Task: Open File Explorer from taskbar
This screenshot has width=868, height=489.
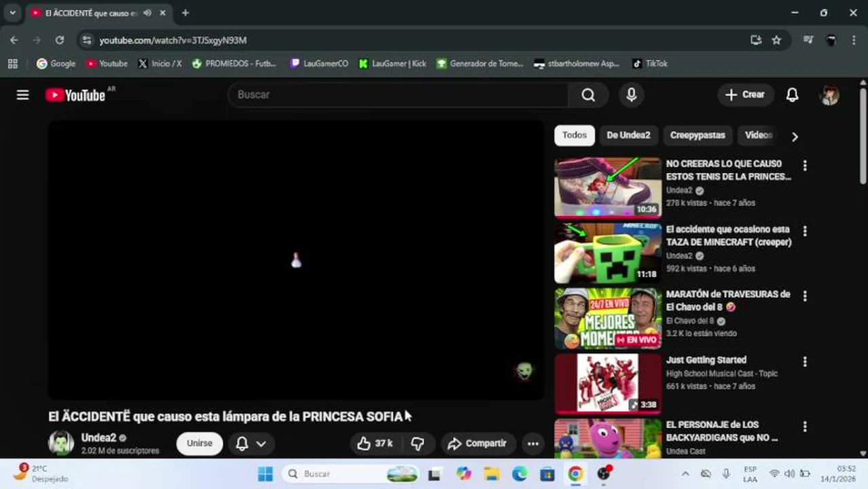Action: [492, 474]
